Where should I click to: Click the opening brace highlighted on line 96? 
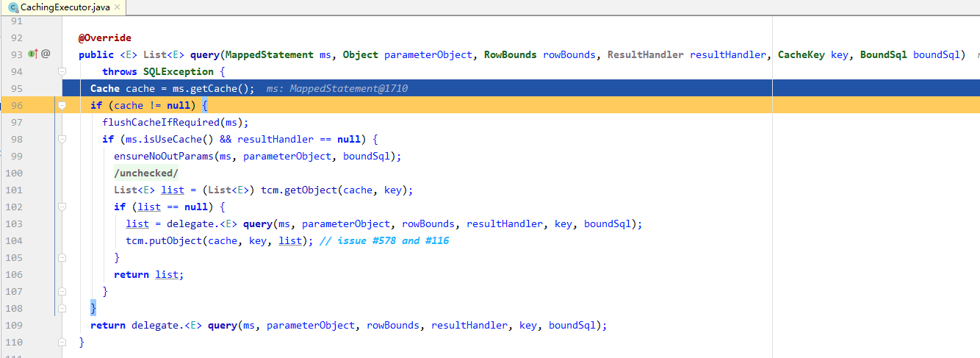[205, 105]
